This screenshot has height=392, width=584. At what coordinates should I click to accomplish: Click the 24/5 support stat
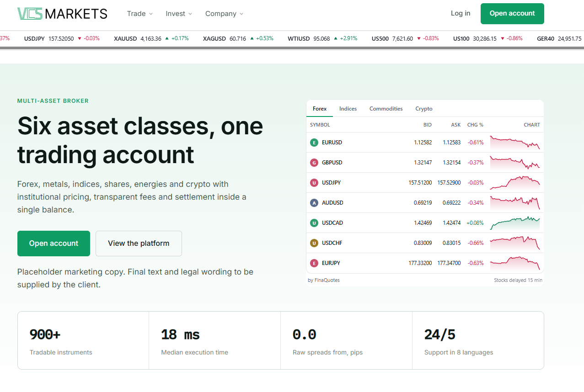point(478,341)
